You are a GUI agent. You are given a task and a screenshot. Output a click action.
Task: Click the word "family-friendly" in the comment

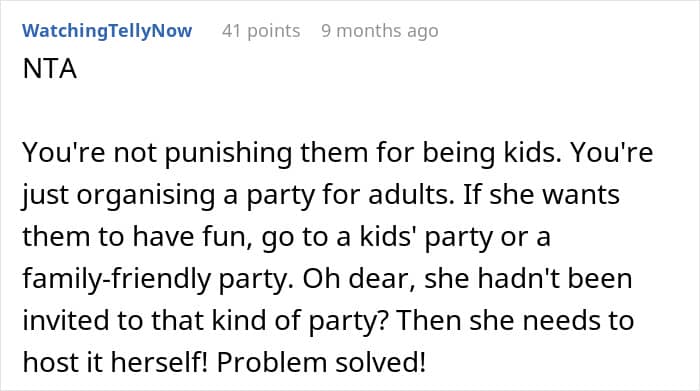point(117,280)
